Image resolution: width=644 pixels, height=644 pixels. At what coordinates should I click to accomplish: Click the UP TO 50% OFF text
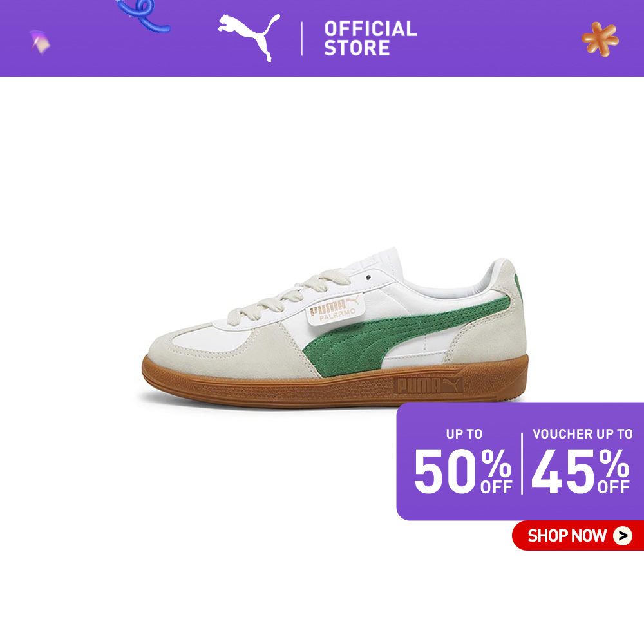point(463,461)
